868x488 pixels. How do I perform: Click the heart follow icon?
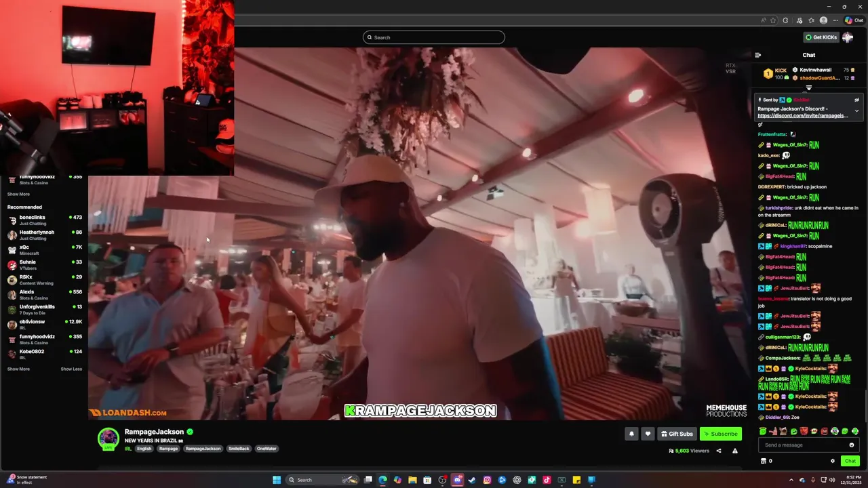[x=648, y=434]
